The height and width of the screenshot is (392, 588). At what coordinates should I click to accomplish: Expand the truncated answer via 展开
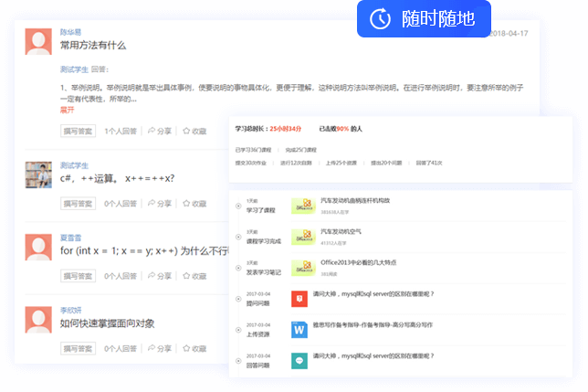[67, 109]
